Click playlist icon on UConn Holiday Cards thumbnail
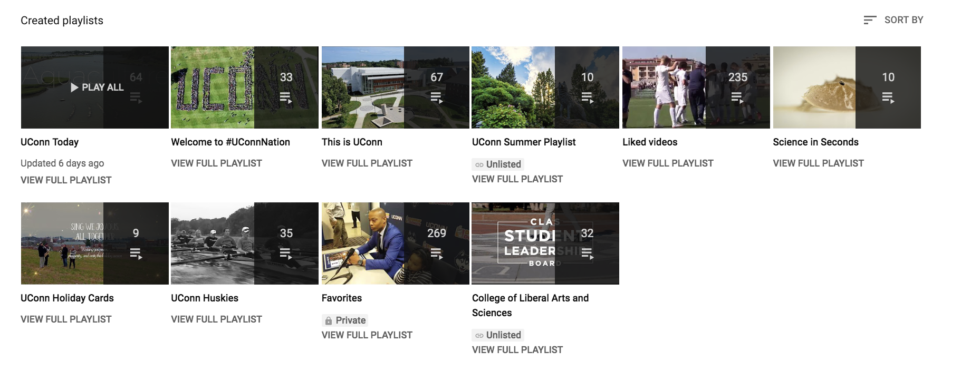This screenshot has width=980, height=390. (x=136, y=254)
